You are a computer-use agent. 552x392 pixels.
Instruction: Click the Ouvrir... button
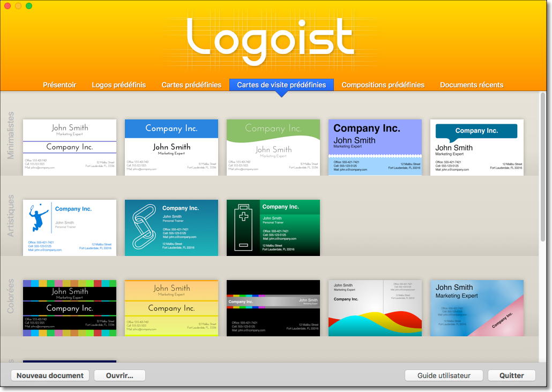[x=120, y=375]
